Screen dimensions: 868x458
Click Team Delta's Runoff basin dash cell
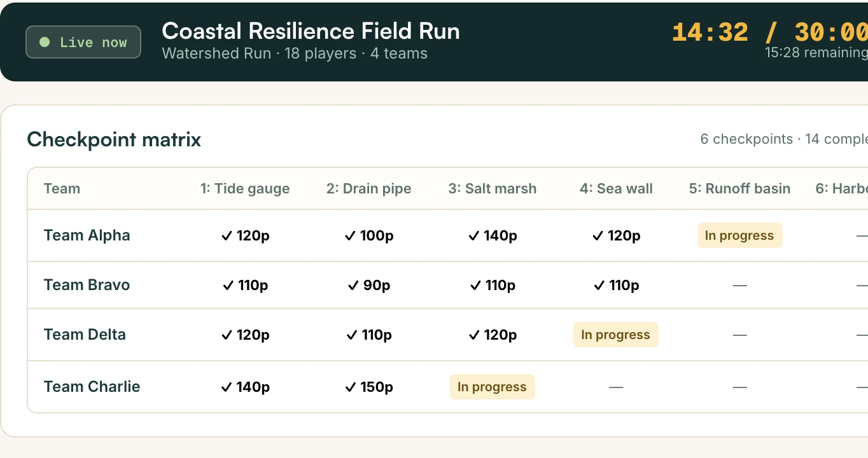point(739,335)
